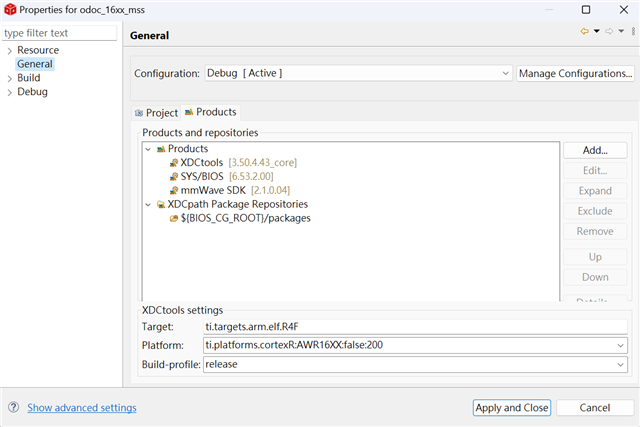Collapse the Products tree node
Screen dimensions: 640x427
tap(148, 148)
